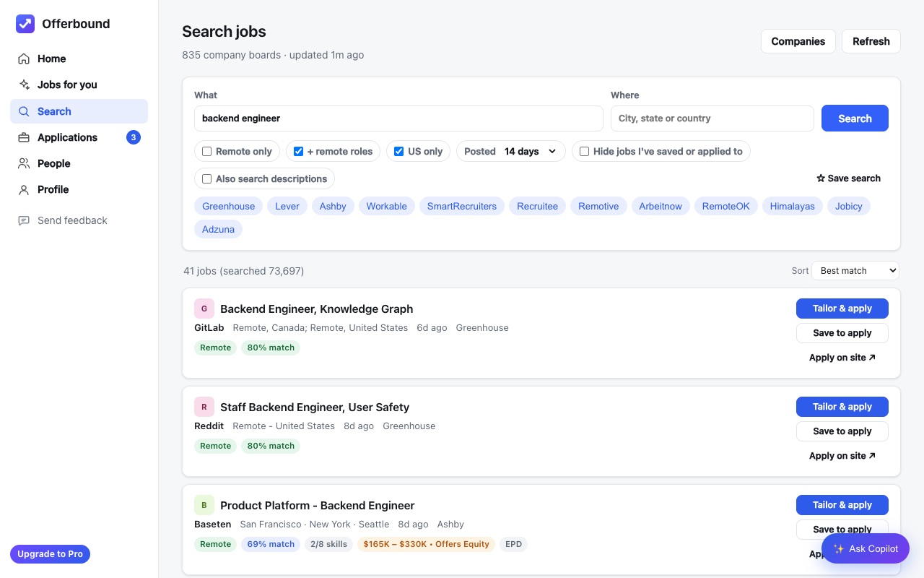Click the Companies button
The height and width of the screenshot is (578, 924).
point(798,41)
